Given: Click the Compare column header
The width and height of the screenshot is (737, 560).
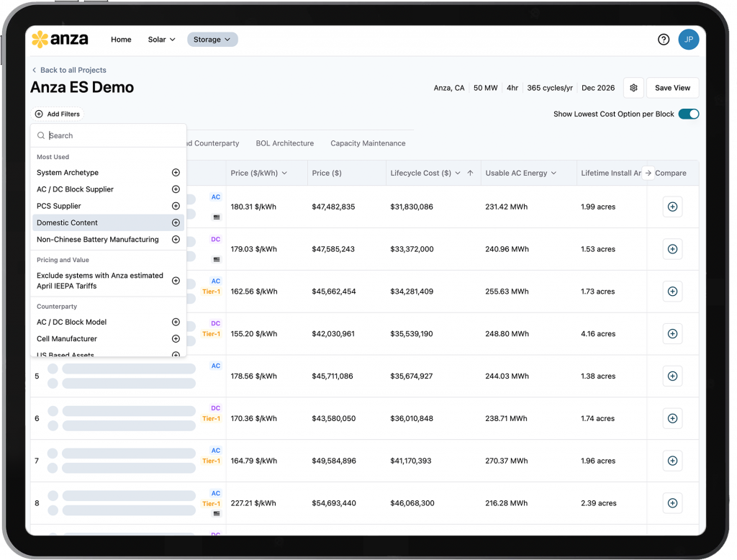Looking at the screenshot, I should click(x=671, y=173).
